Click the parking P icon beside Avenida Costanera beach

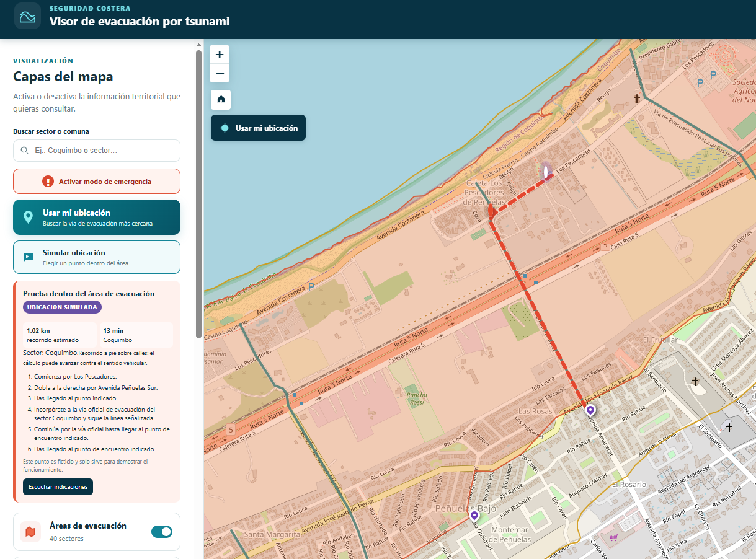tap(311, 287)
